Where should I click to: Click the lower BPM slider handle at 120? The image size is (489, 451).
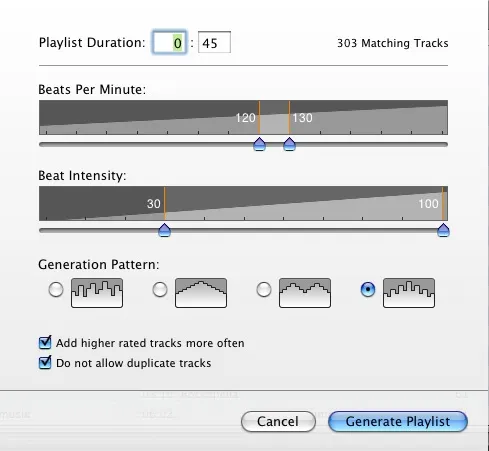(259, 144)
